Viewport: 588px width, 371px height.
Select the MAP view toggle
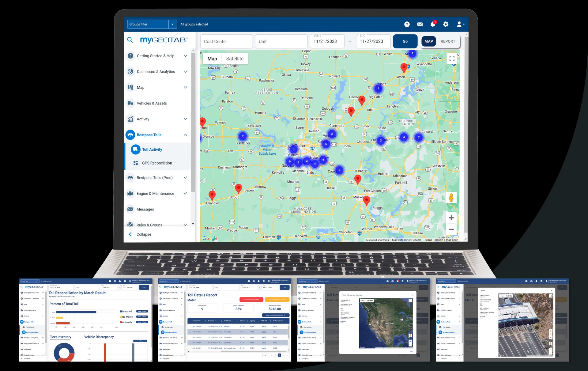pyautogui.click(x=428, y=41)
